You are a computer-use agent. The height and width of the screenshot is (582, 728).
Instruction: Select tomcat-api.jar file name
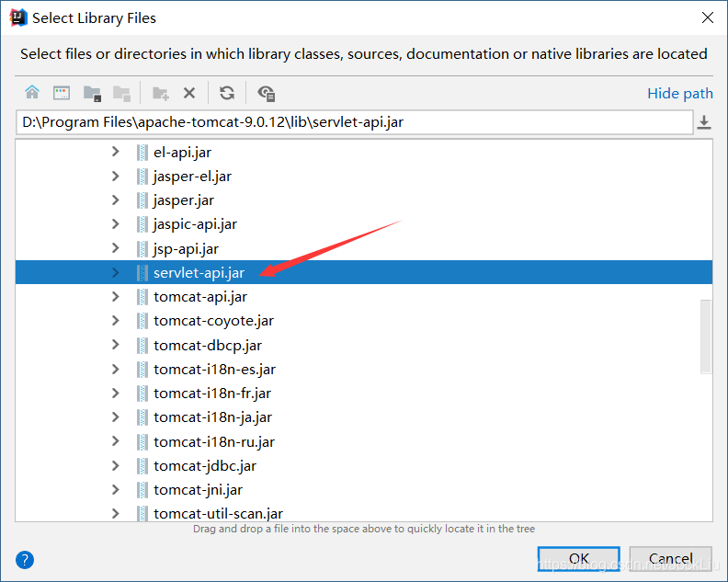tap(200, 297)
